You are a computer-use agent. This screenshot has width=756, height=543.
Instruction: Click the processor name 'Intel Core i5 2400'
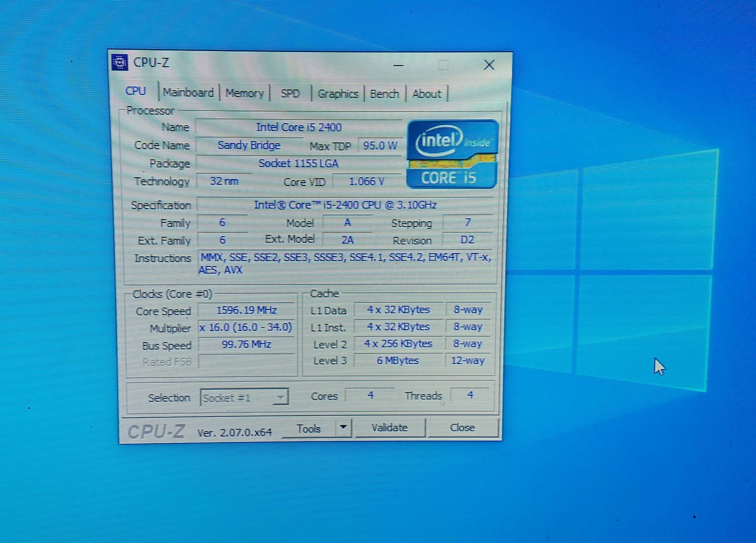click(x=298, y=127)
